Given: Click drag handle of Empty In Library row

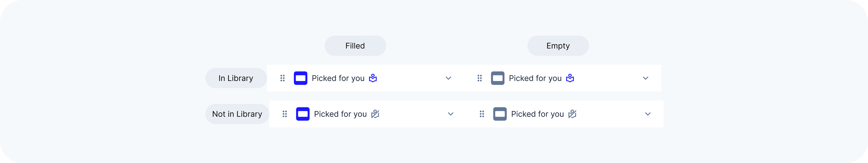Looking at the screenshot, I should point(479,78).
